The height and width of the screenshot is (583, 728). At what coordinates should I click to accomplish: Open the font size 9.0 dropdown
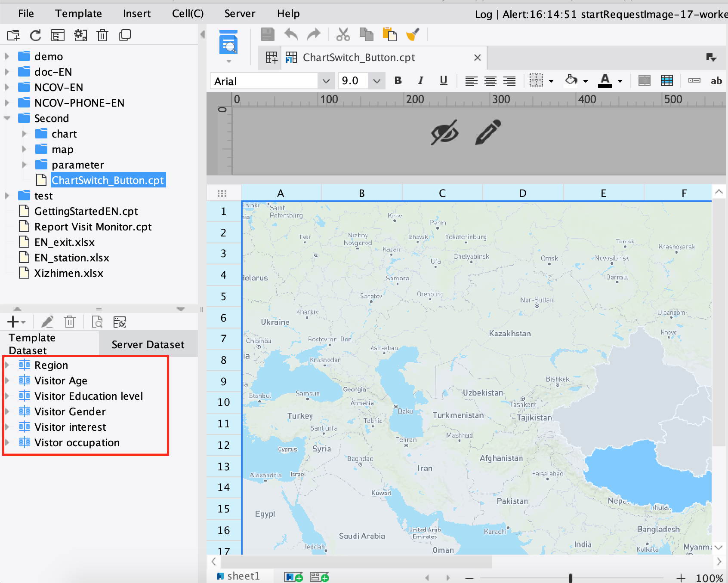376,81
